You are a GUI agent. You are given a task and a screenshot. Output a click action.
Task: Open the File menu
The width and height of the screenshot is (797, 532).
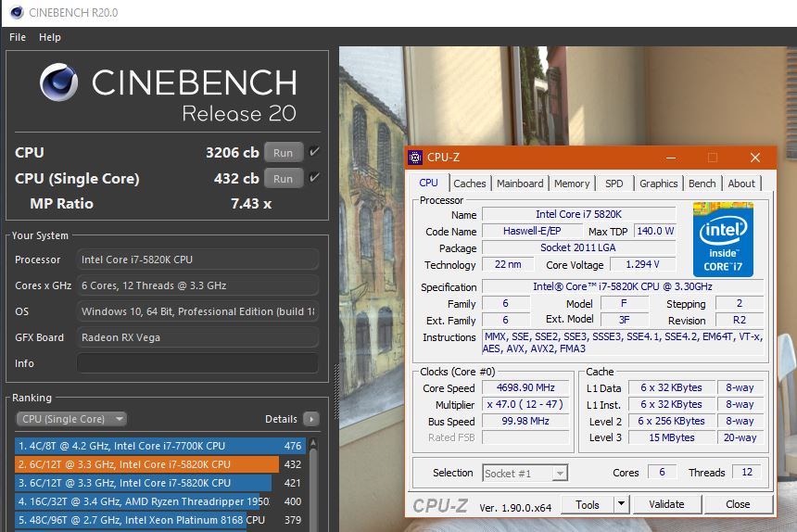click(x=18, y=37)
